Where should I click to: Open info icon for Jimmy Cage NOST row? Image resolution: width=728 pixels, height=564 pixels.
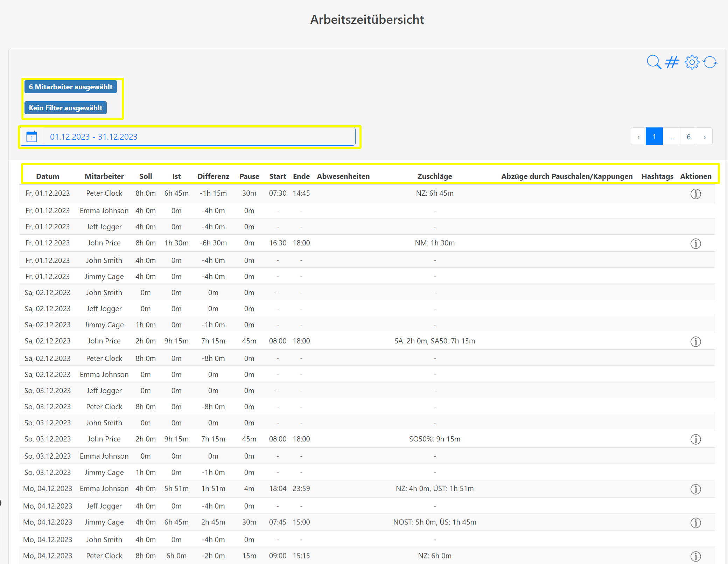point(695,523)
